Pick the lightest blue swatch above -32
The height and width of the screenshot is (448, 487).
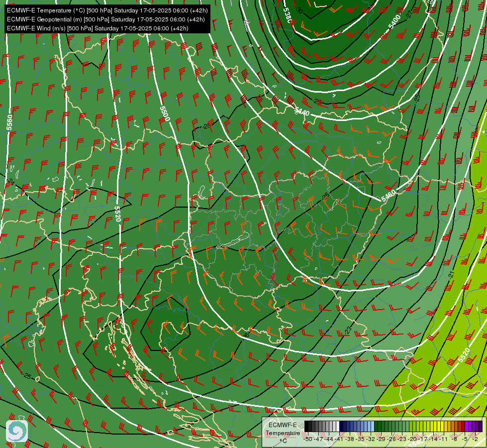(373, 426)
